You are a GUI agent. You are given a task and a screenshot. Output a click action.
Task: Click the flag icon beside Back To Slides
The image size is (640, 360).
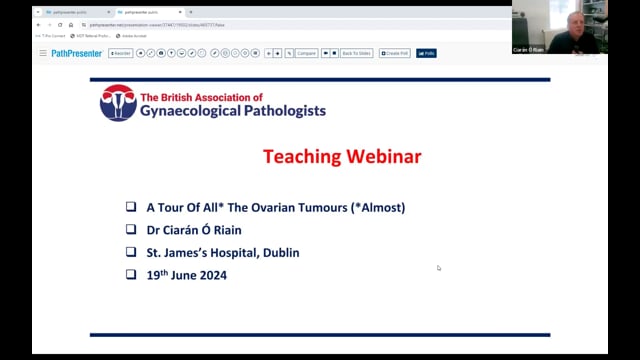(325, 53)
